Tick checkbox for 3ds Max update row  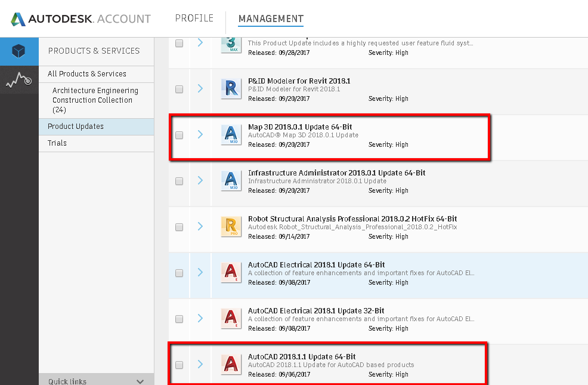[180, 43]
